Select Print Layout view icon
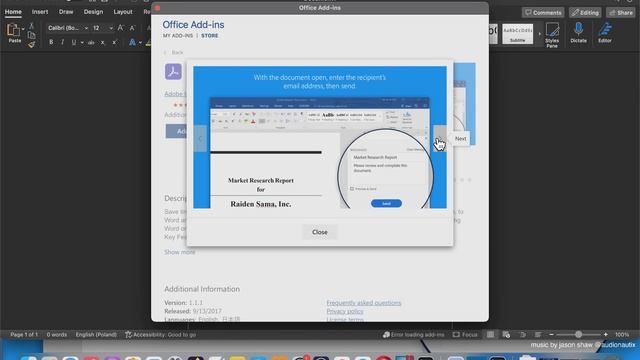Viewport: 640px width, 360px height. point(490,335)
